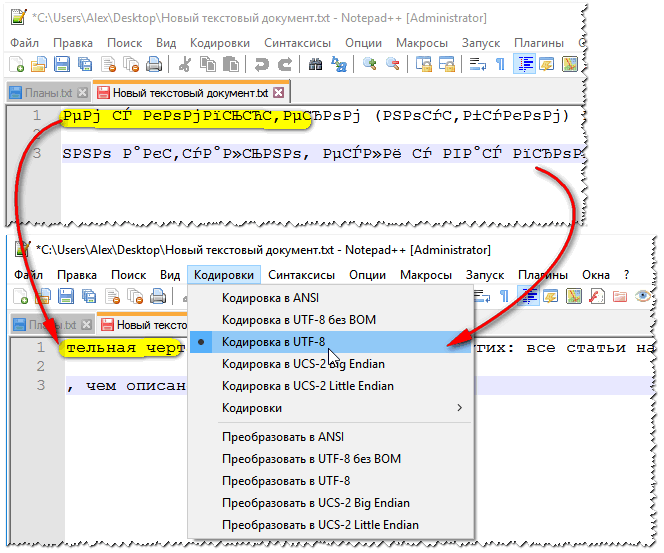Screen dimensions: 664x553
Task: Click Save All icon in upper window toolbar
Action: pos(85,64)
